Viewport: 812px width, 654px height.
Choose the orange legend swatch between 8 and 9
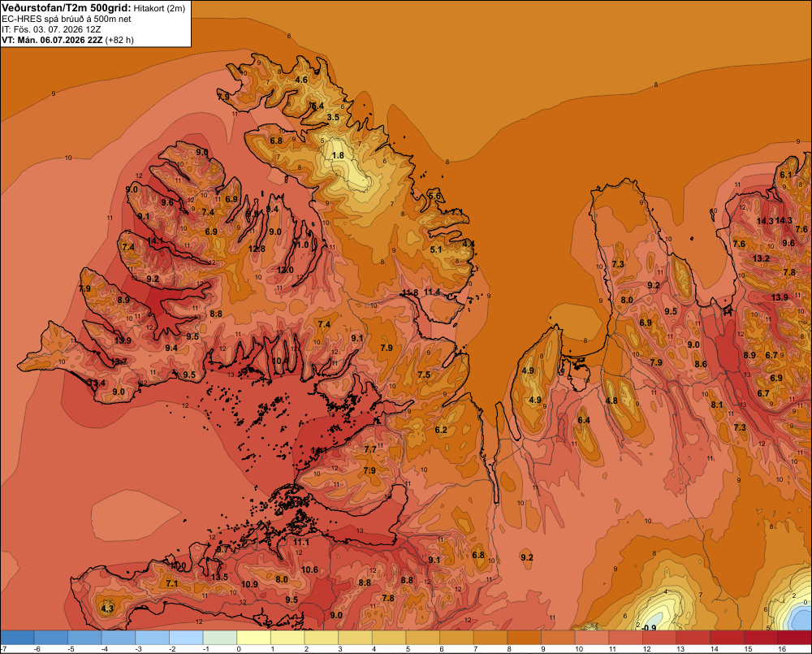(x=524, y=637)
